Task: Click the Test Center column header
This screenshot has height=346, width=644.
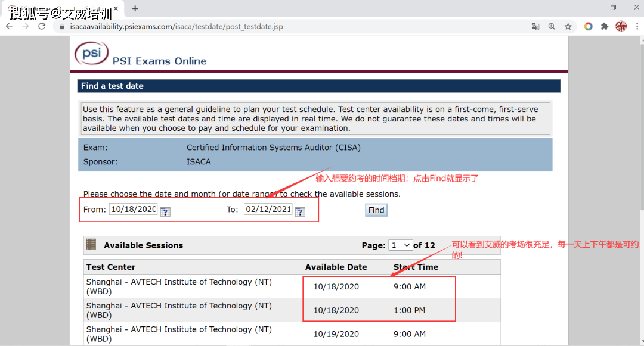Action: coord(111,267)
